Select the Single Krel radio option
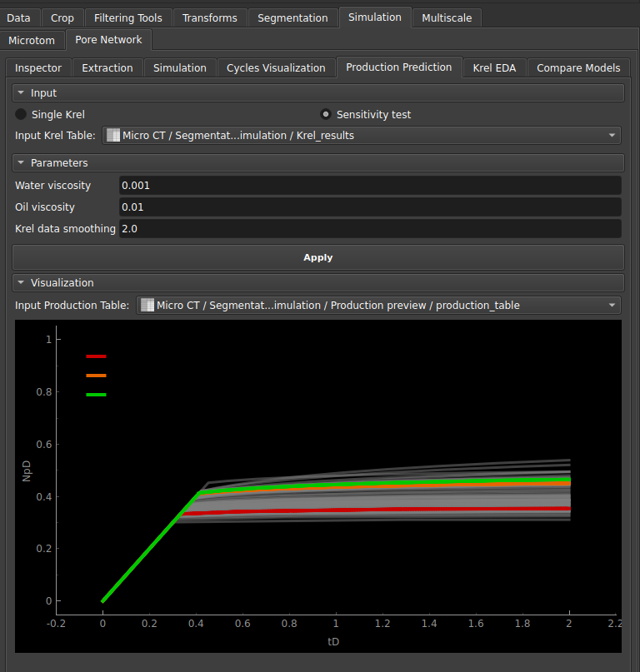 pos(21,115)
